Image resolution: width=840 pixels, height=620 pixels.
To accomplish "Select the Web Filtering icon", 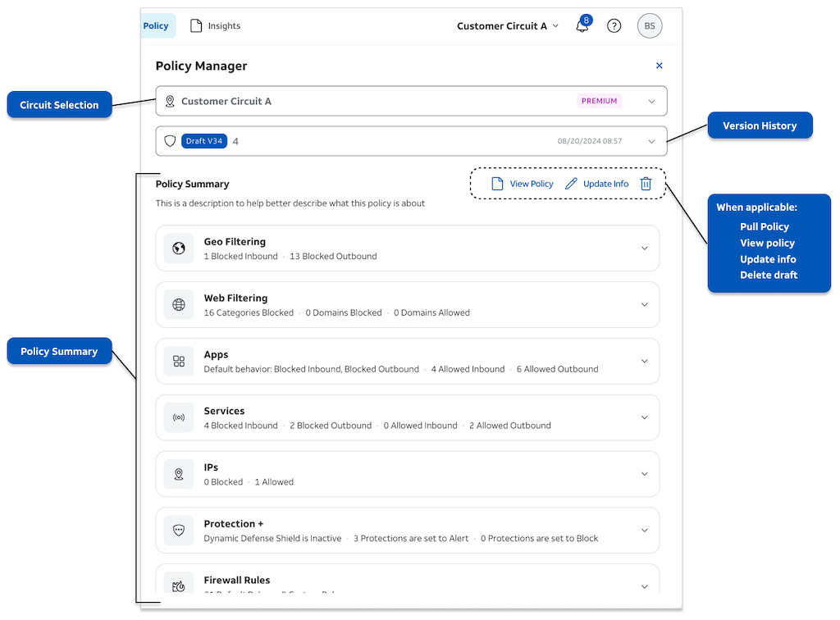I will tap(179, 304).
